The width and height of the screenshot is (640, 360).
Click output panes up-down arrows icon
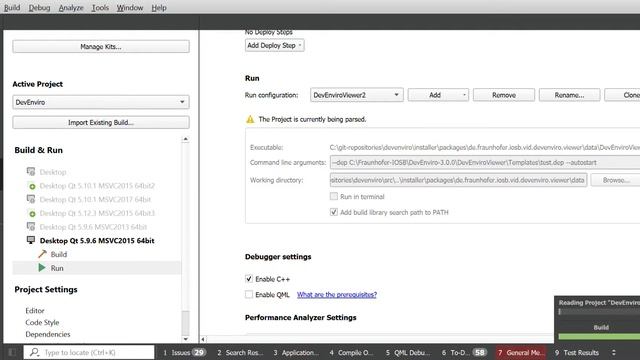tap(613, 352)
